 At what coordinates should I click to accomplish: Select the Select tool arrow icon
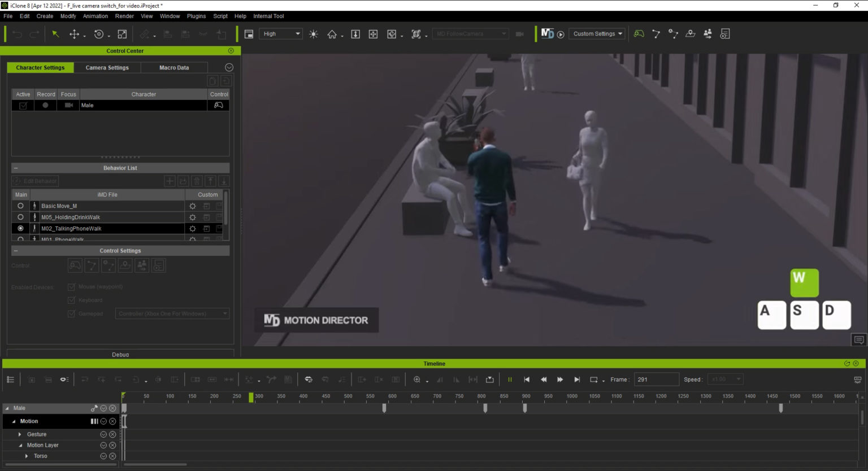(x=55, y=34)
